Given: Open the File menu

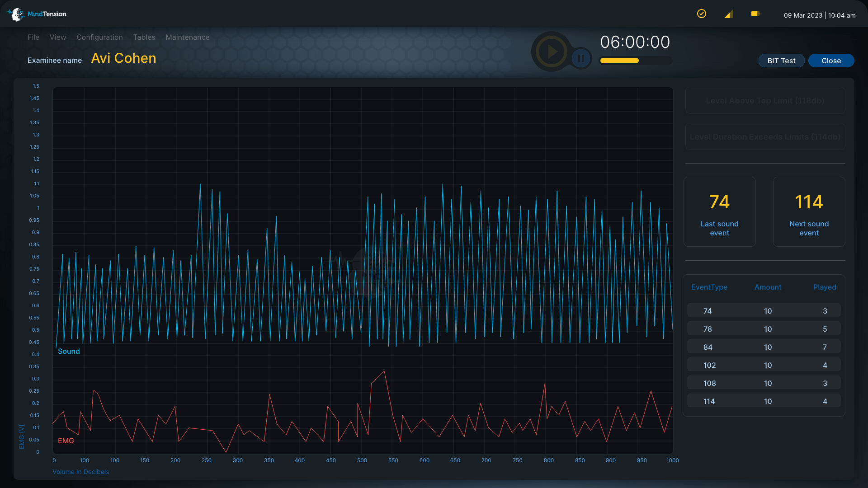Looking at the screenshot, I should pyautogui.click(x=33, y=37).
